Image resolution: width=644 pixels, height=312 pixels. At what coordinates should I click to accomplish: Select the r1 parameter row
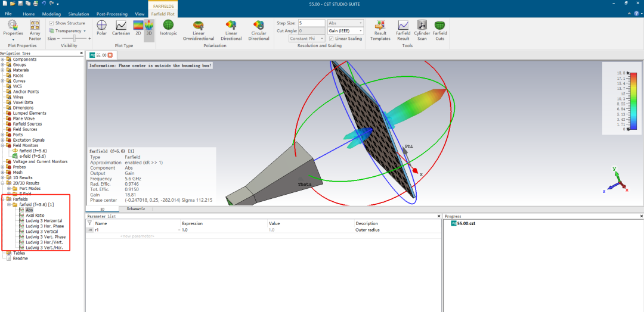(x=263, y=230)
